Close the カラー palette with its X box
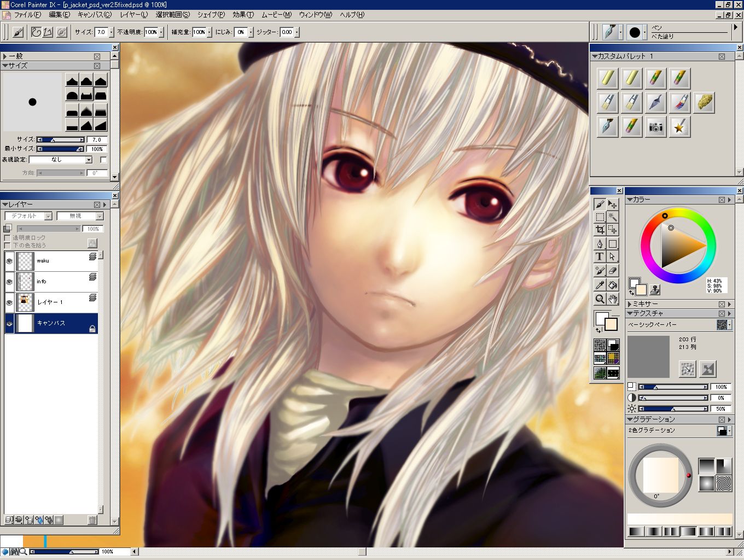744x560 pixels. (722, 200)
